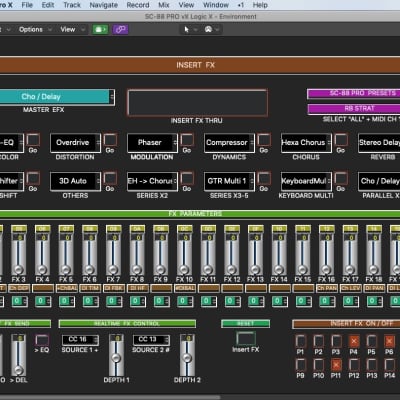Open the Edit menu
The width and height of the screenshot is (400, 400).
click(48, 5)
